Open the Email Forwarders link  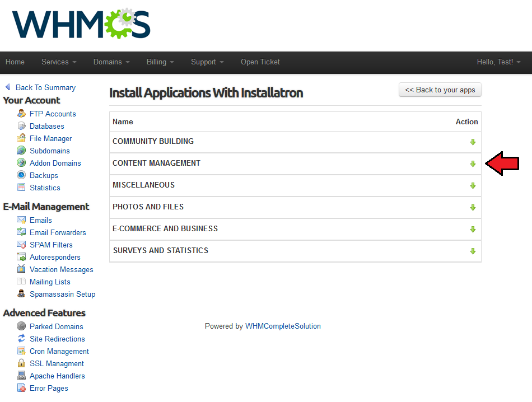58,232
